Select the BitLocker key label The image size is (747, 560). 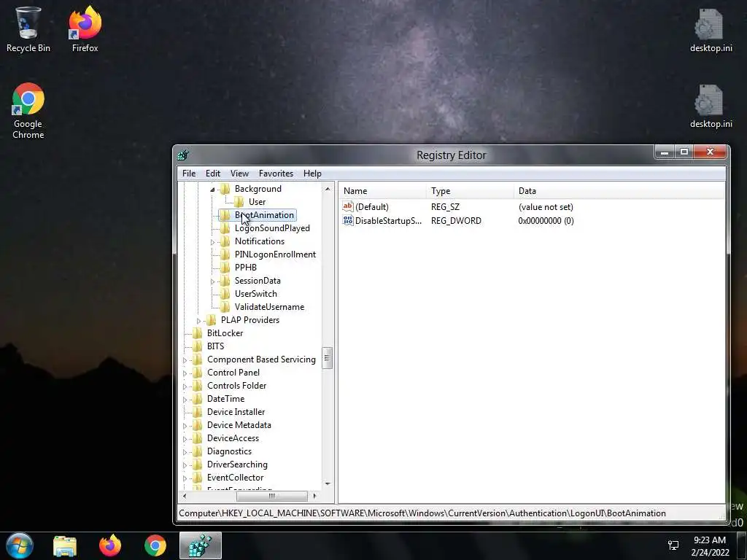225,332
